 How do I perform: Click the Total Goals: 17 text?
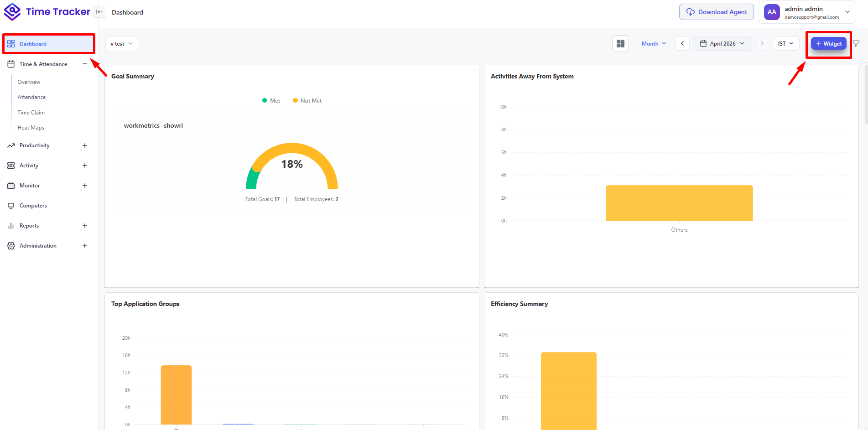[x=262, y=199]
